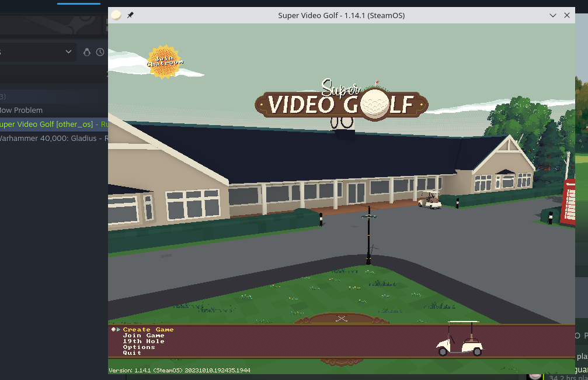Click the Super Video Golf logo
The height and width of the screenshot is (380, 588).
click(x=341, y=100)
